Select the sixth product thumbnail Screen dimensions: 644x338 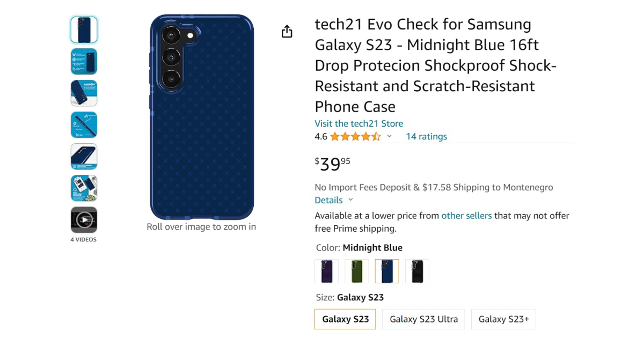[x=84, y=188]
